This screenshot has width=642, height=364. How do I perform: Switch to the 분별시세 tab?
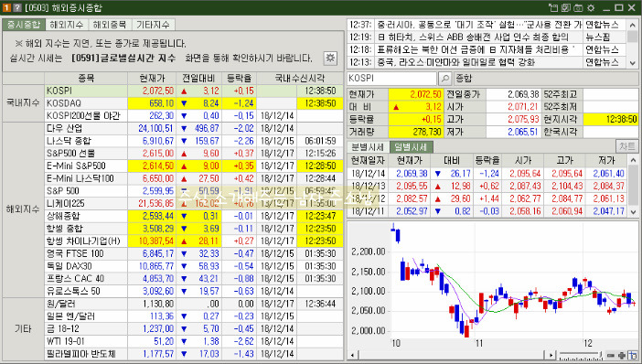368,146
